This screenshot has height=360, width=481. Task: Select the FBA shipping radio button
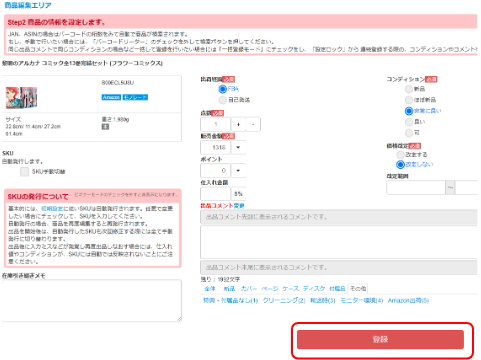(223, 89)
